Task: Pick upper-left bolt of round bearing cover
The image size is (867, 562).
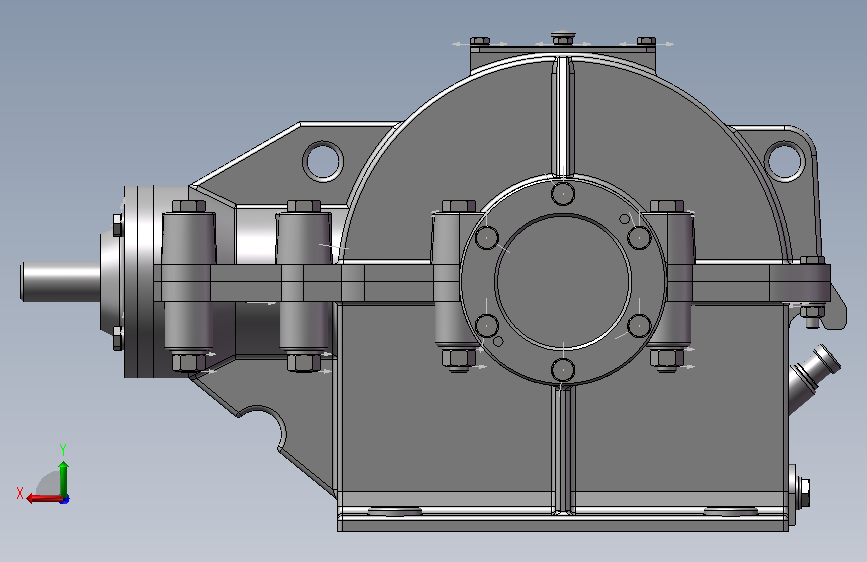Action: [x=487, y=238]
